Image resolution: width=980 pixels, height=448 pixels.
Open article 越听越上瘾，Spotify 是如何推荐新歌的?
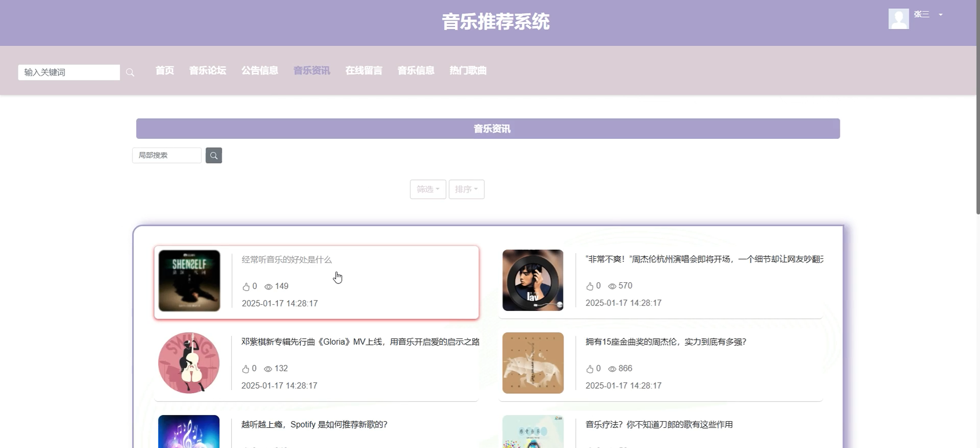314,425
